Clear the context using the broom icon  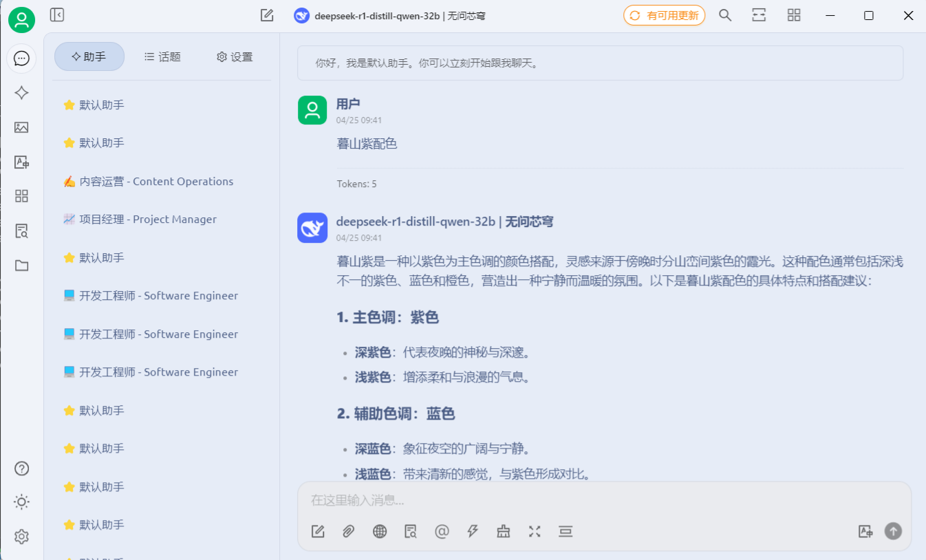[x=503, y=531]
